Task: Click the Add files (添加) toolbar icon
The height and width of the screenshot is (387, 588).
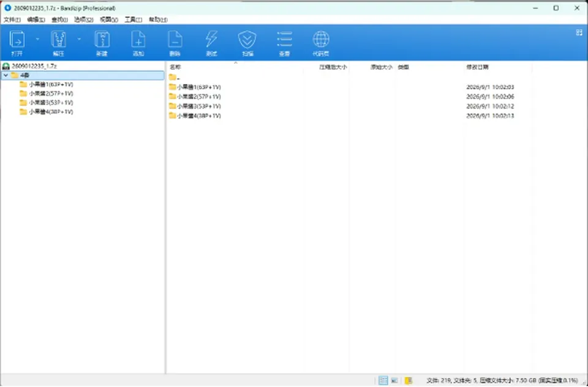Action: (138, 43)
